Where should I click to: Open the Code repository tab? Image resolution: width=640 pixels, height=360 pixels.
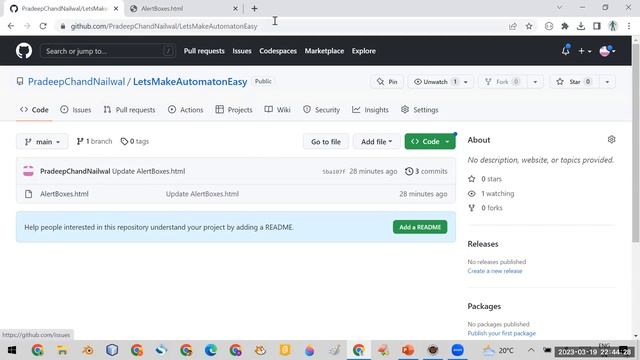(34, 110)
